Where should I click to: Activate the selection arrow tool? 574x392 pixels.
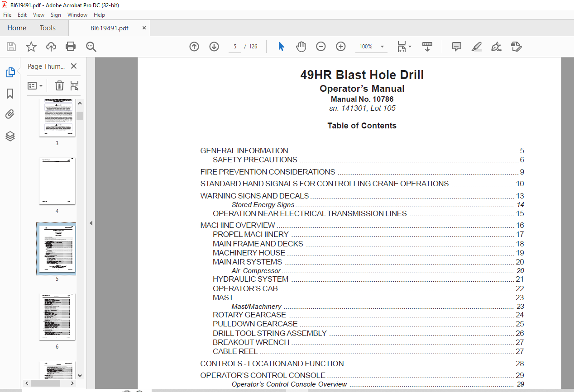[x=281, y=47]
